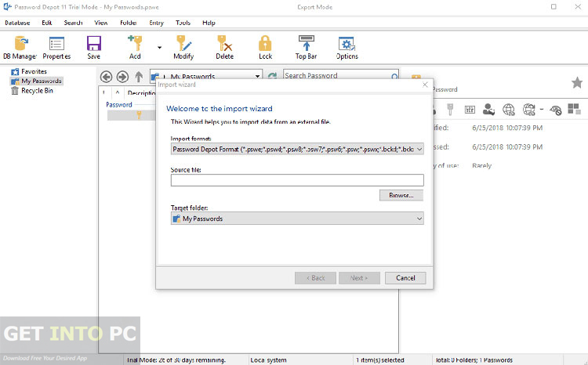Viewport: 588px width, 365px height.
Task: Open the Entry menu
Action: [x=156, y=23]
